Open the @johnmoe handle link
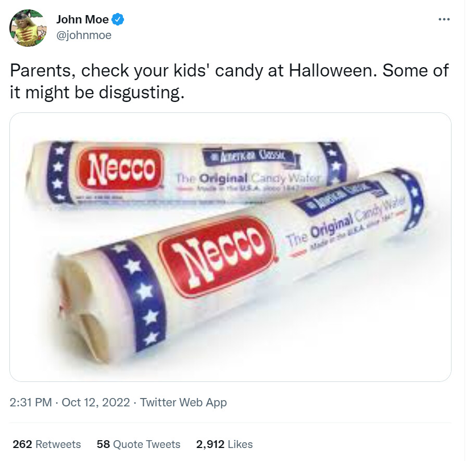The width and height of the screenshot is (476, 461). click(84, 35)
